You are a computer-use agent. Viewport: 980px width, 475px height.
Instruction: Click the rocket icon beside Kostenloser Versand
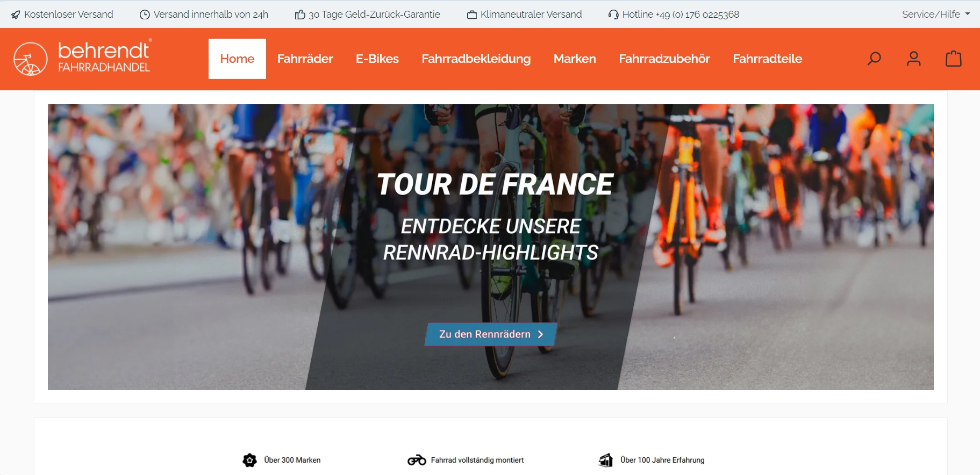point(16,15)
